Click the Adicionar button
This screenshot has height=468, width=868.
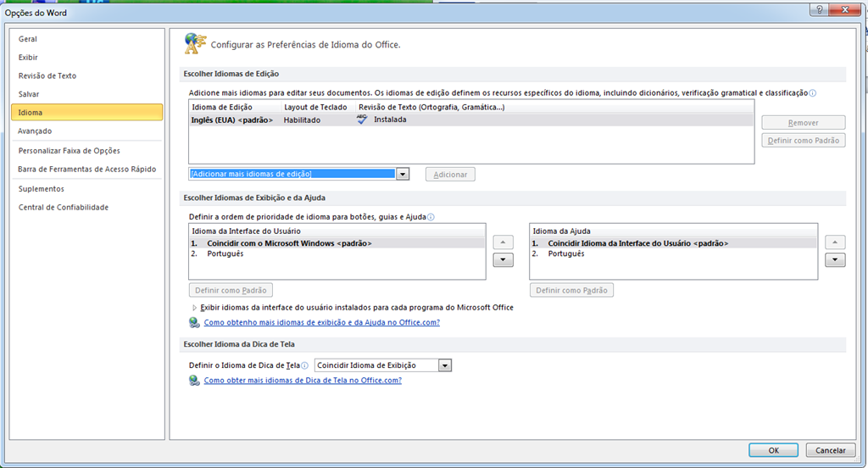[450, 175]
